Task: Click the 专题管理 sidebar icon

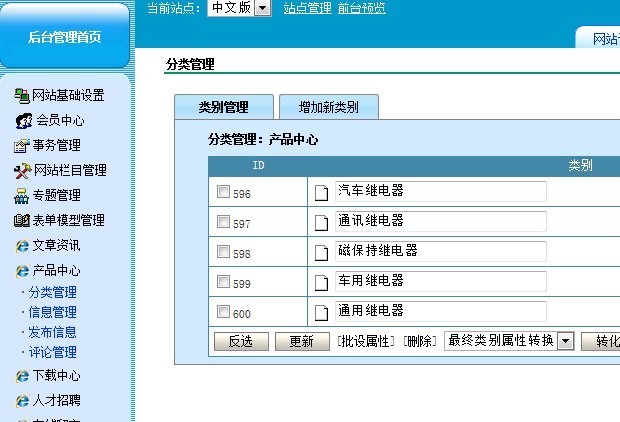Action: click(22, 196)
